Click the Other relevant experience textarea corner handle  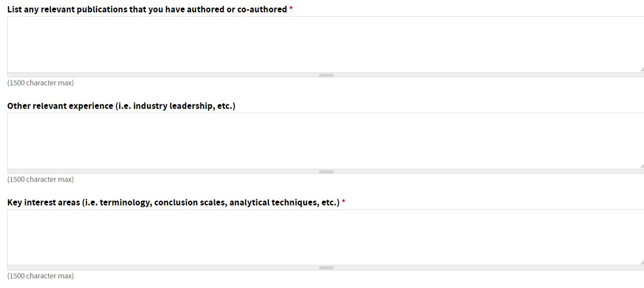click(642, 166)
